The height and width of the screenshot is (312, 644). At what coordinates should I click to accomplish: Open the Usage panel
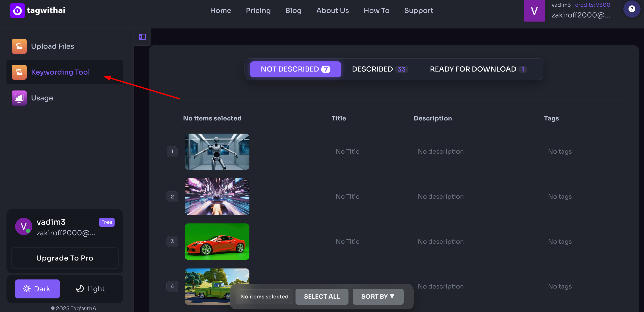pos(42,98)
